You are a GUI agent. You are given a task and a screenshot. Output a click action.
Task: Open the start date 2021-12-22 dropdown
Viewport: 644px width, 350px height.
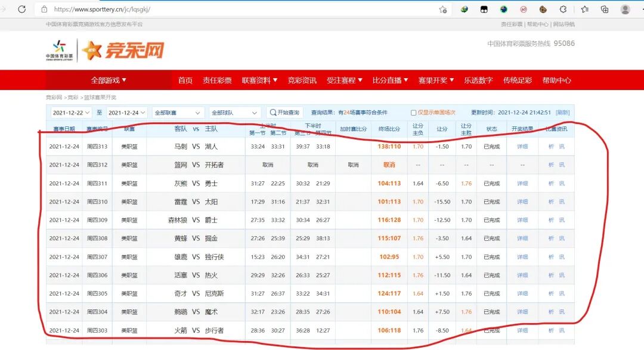tap(70, 113)
